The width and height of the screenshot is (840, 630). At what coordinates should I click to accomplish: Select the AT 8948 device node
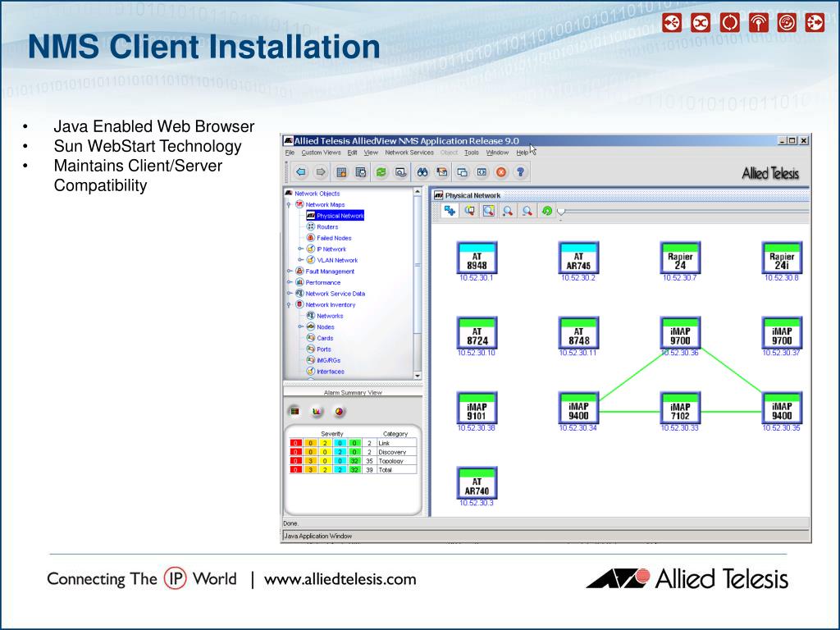[x=477, y=258]
